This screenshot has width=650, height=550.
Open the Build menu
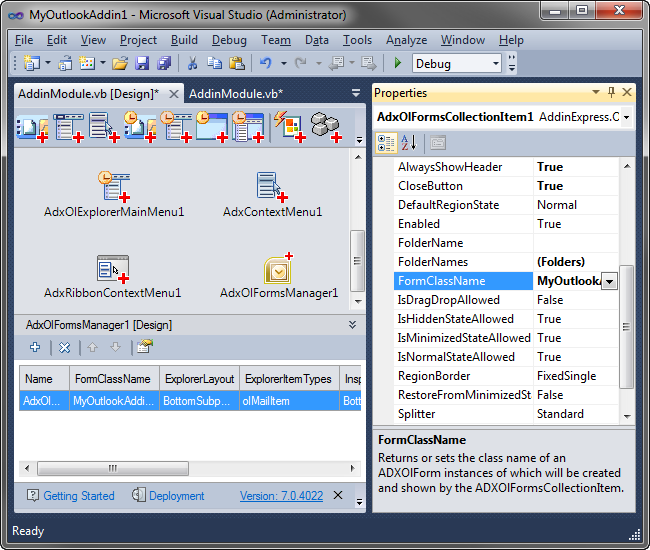(x=184, y=40)
